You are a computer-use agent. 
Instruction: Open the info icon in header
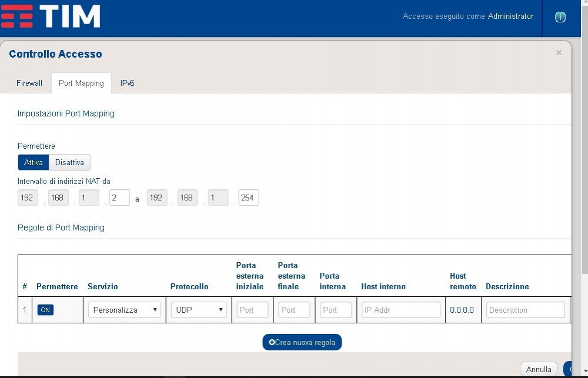(x=560, y=17)
